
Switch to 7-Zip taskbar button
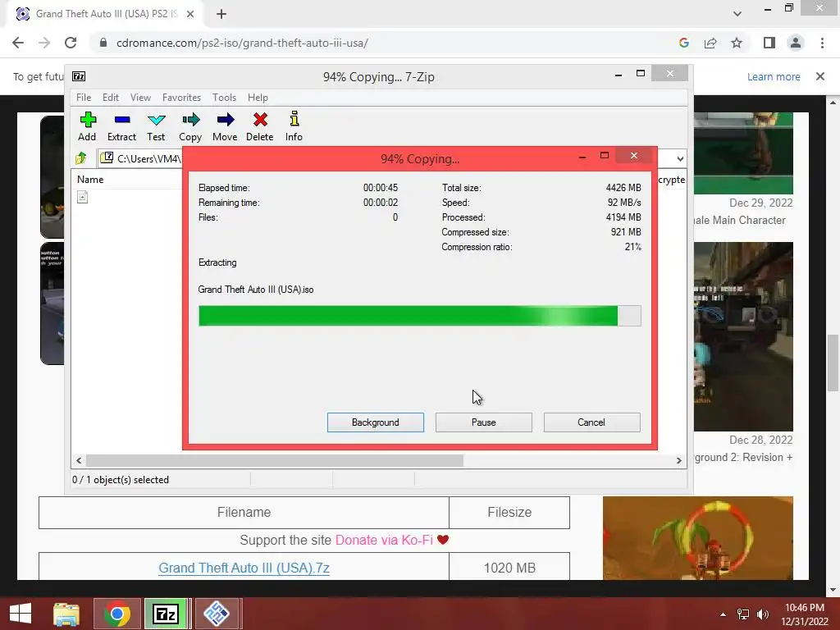coord(166,614)
